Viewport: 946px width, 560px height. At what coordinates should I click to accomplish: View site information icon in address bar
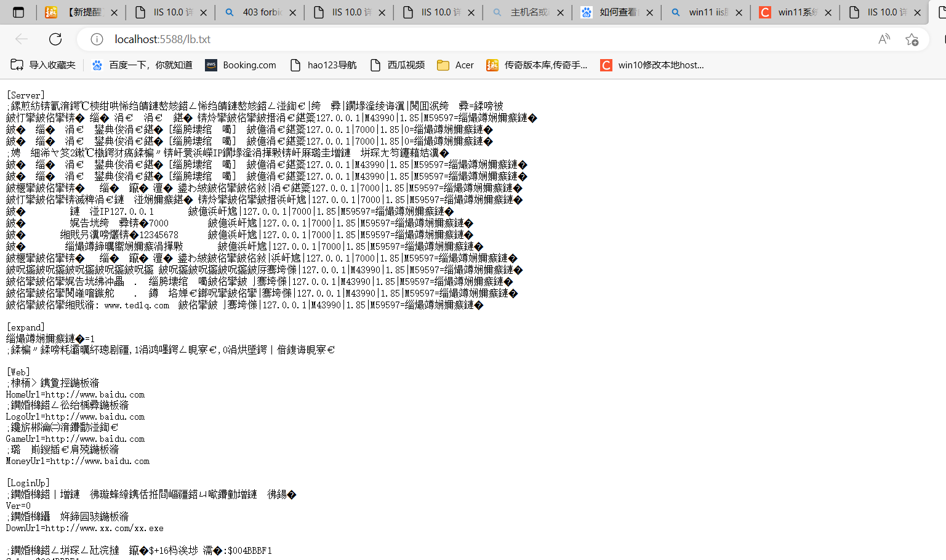point(97,39)
